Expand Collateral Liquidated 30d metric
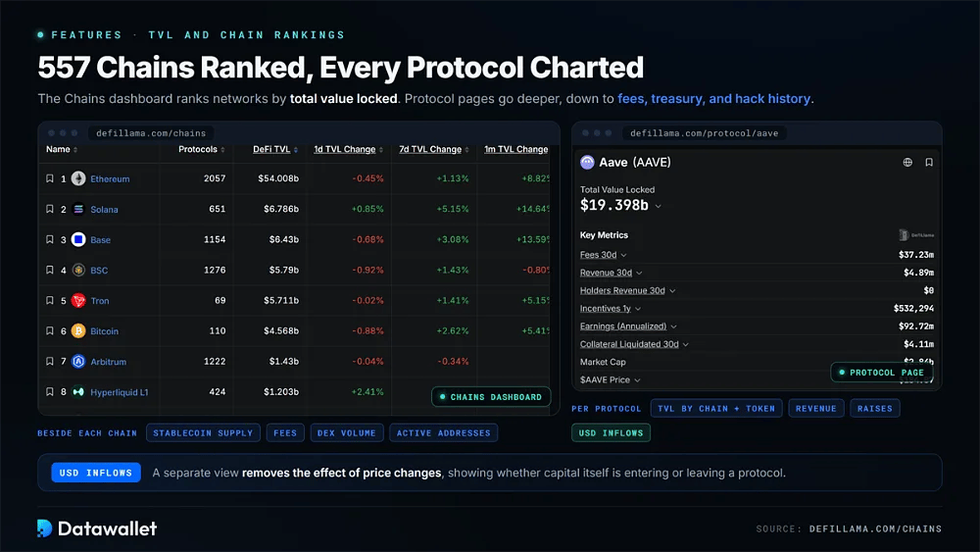This screenshot has height=552, width=980. tap(686, 344)
